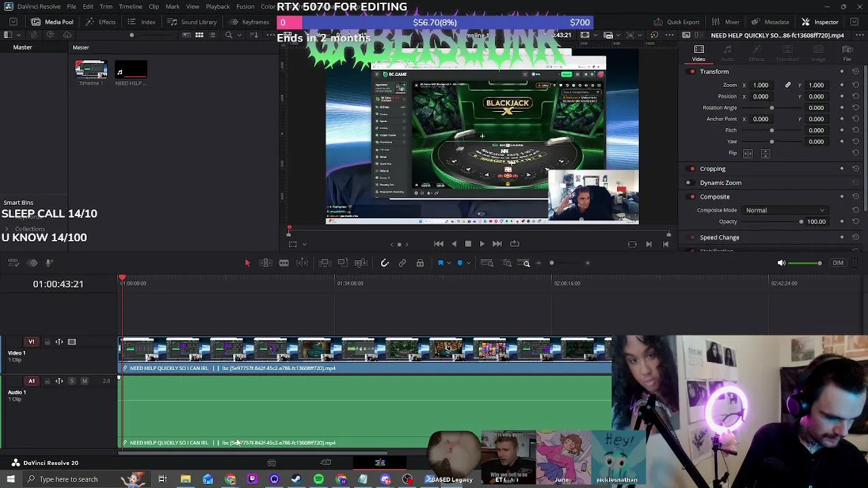Click the voiceover microphone icon

tap(49, 263)
